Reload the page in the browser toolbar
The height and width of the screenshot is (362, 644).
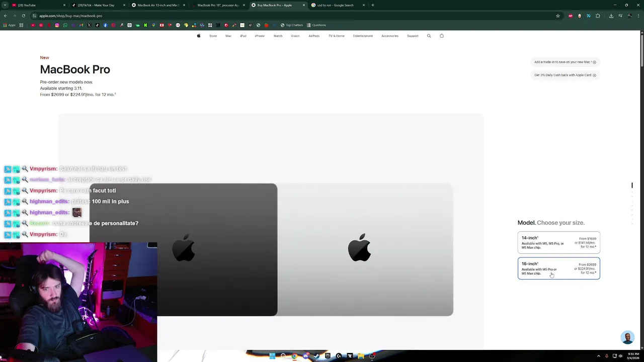(23, 16)
